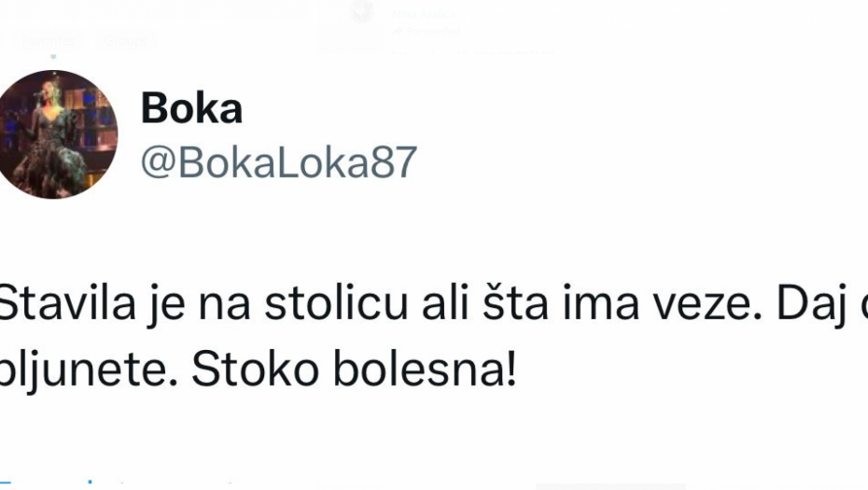Click the faded circular icon at top
The image size is (868, 490).
point(363,12)
